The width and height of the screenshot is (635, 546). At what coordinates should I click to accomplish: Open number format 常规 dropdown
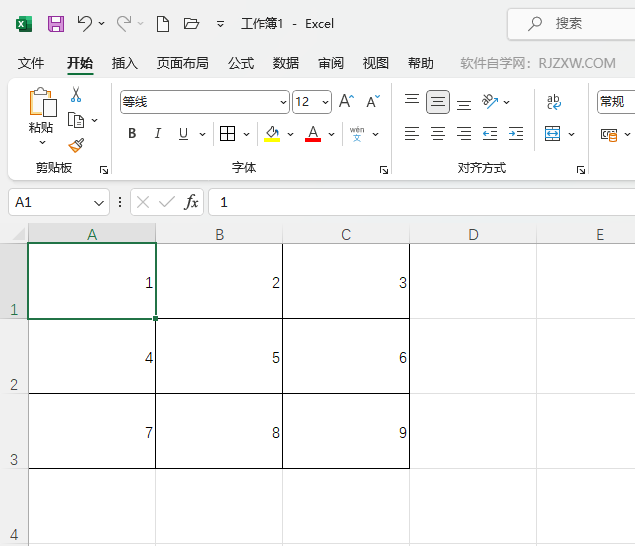click(x=616, y=102)
